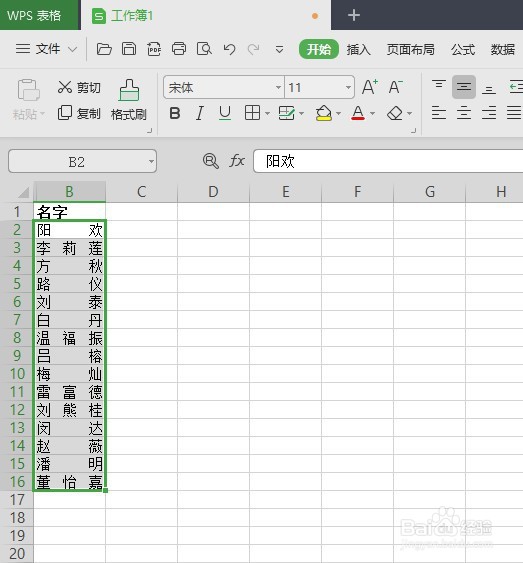Increase font size with A+ icon
This screenshot has height=563, width=523.
click(x=370, y=87)
